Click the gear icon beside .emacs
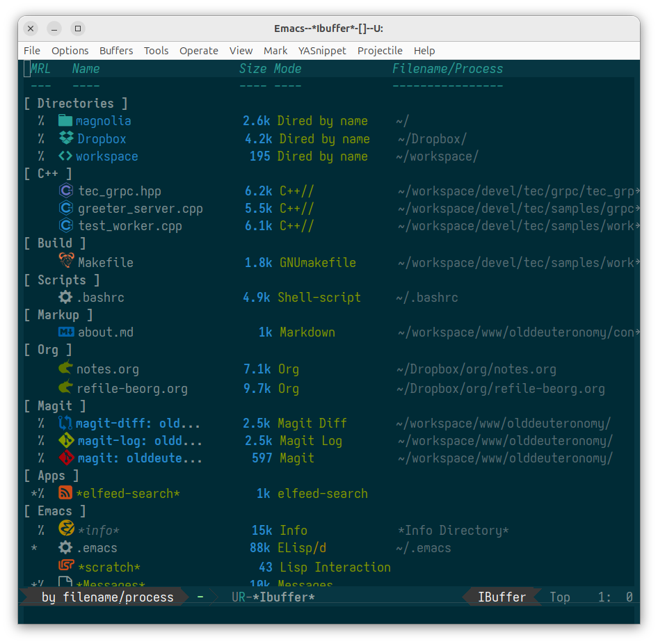Screen dimensions: 658x644 65,547
